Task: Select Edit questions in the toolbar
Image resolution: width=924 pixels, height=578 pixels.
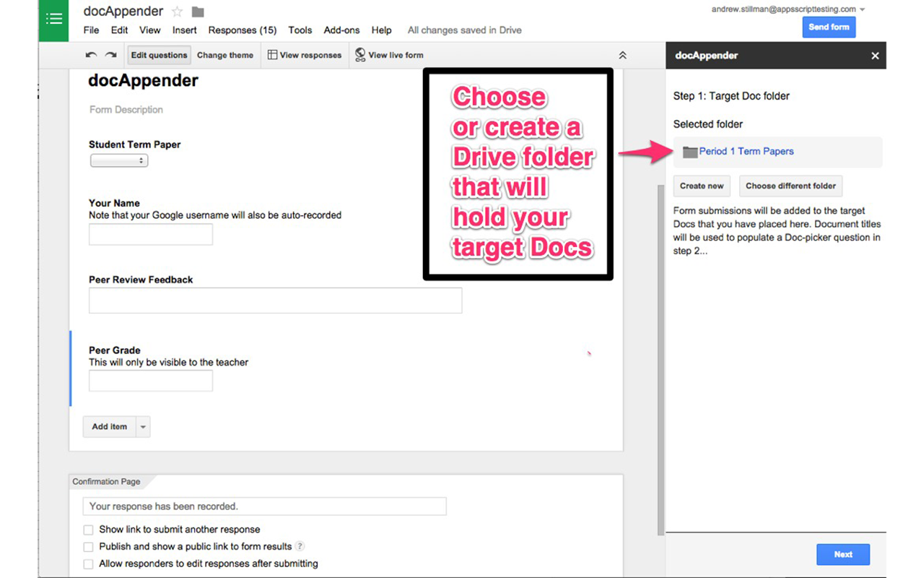Action: click(160, 55)
